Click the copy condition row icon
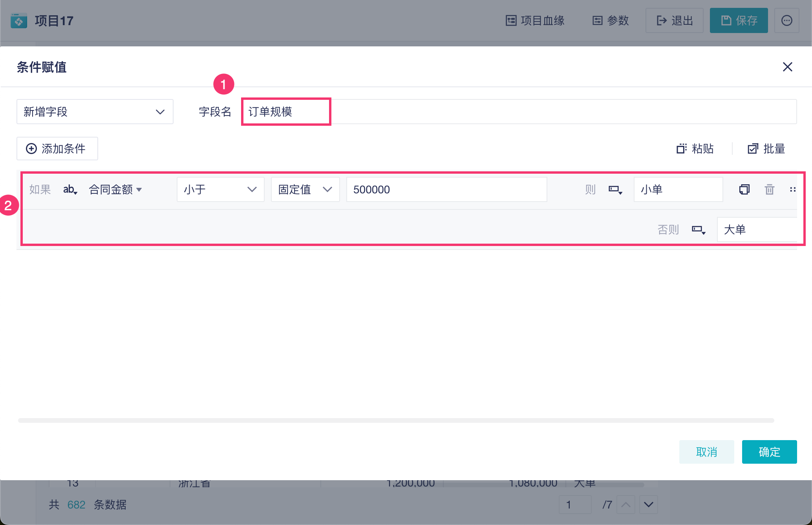812x525 pixels. (744, 190)
